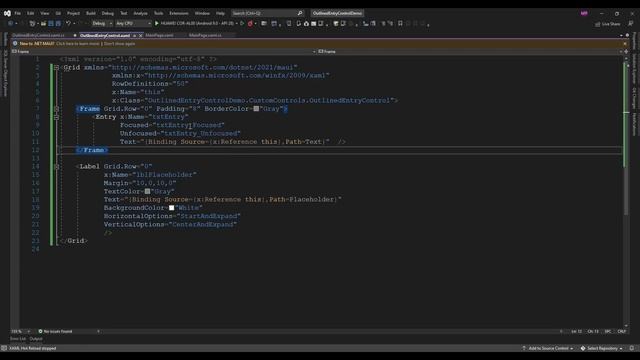
Task: Click the 'No issues found' status indicator
Action: (x=55, y=331)
